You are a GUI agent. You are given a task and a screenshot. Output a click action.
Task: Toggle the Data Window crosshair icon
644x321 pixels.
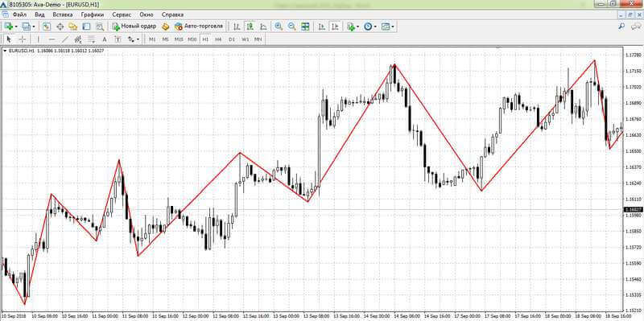60,27
